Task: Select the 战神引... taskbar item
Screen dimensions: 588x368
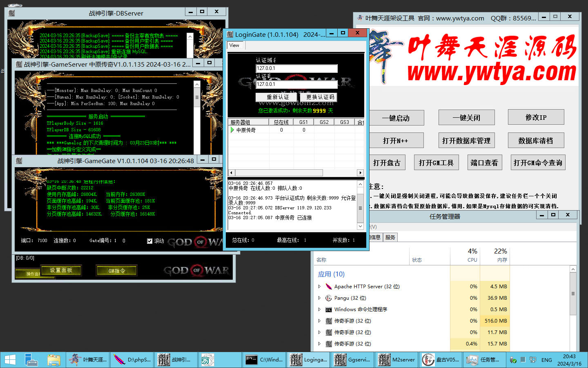Action: pyautogui.click(x=176, y=360)
